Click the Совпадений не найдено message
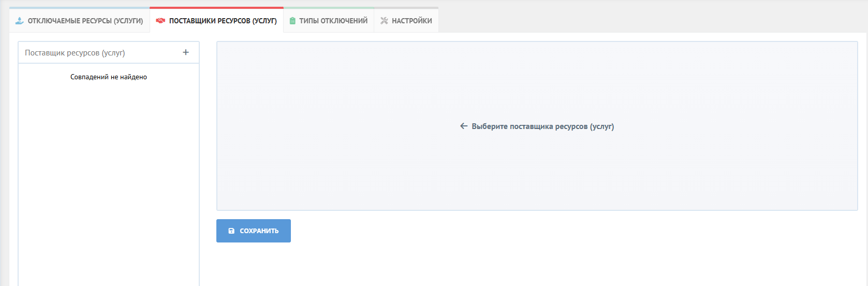868x286 pixels. pos(109,77)
